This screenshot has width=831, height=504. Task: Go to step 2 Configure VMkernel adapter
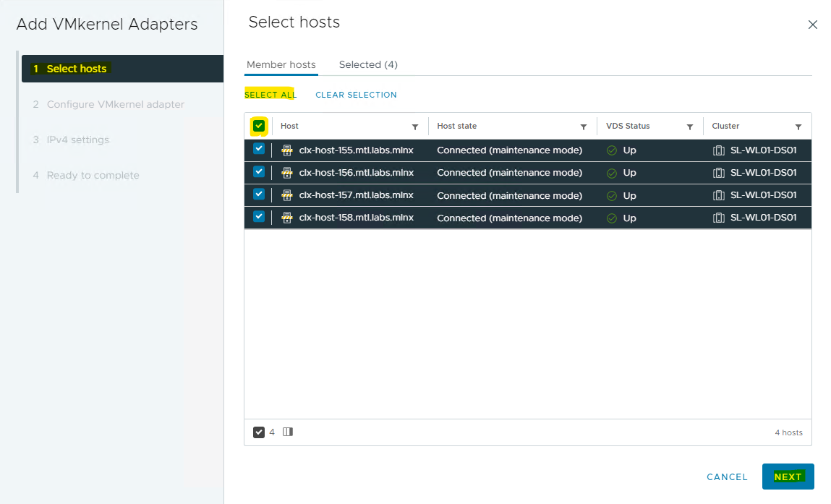point(108,104)
